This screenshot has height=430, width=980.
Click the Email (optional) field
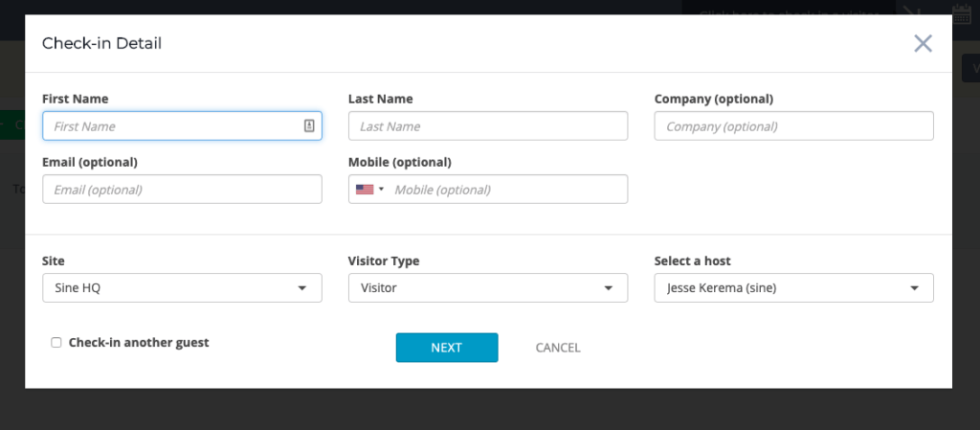pos(182,189)
